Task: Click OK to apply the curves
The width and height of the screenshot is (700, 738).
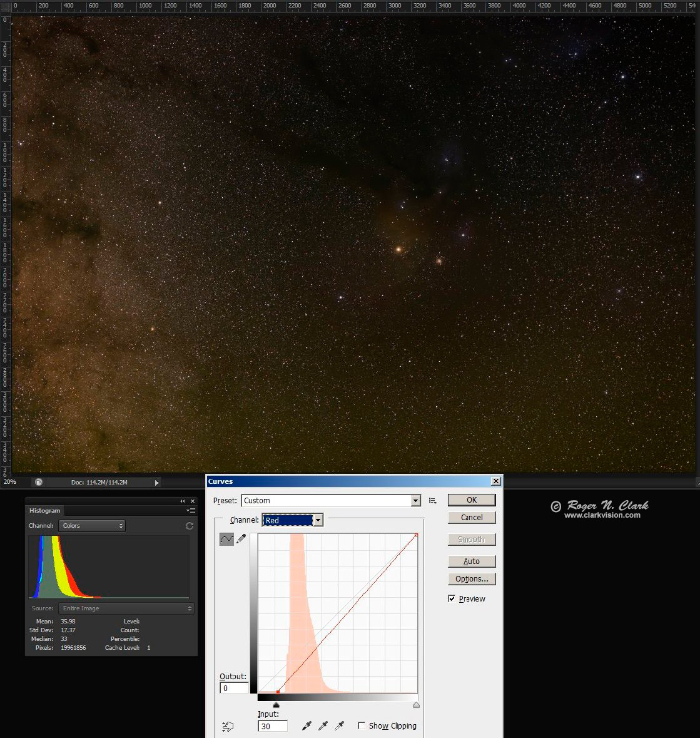Action: (x=472, y=500)
